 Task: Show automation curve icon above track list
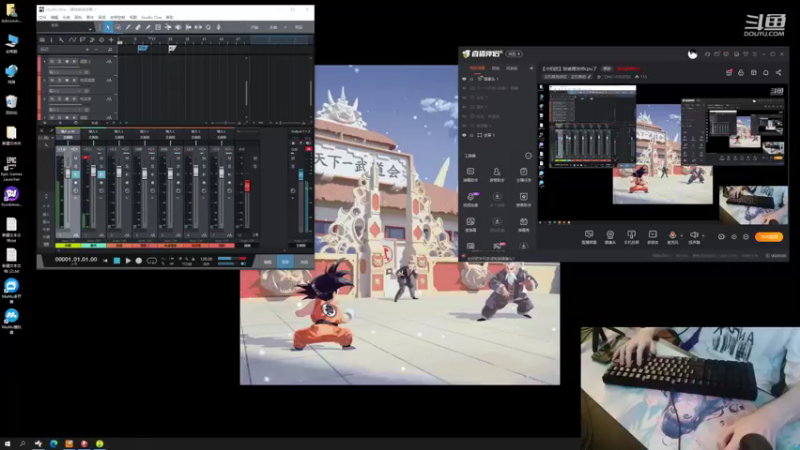click(x=72, y=40)
